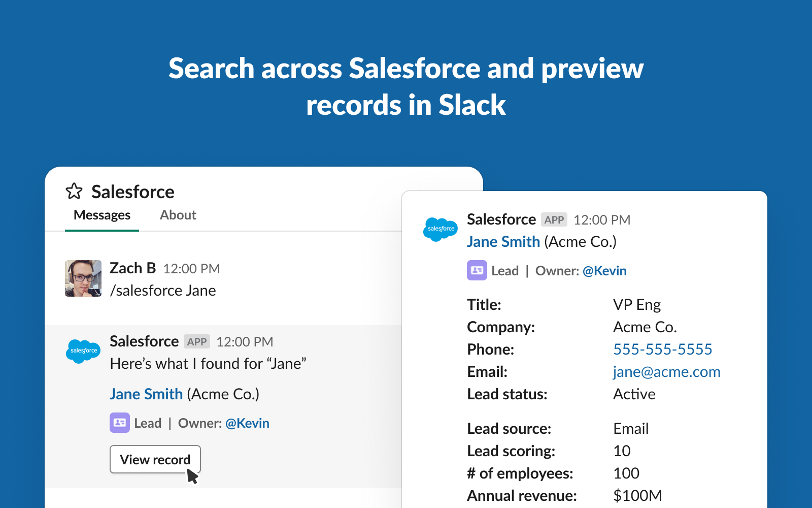Select the '$100M' annual revenue value
812x508 pixels.
(638, 496)
